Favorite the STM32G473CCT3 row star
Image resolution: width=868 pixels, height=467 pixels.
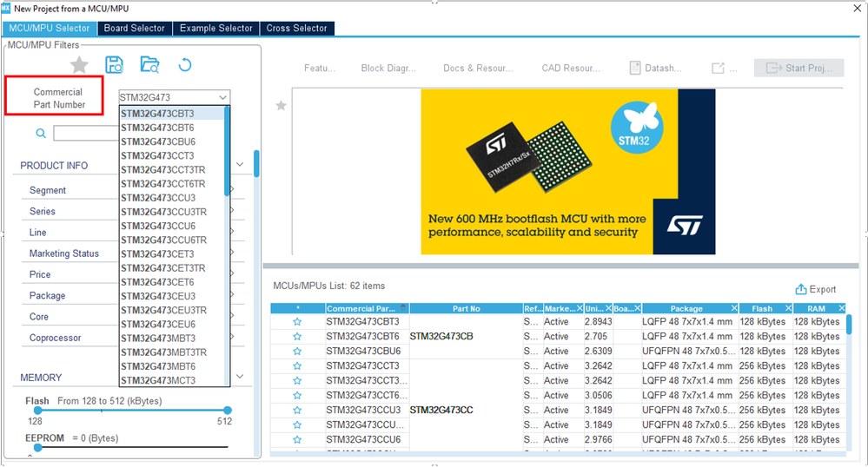[x=297, y=366]
